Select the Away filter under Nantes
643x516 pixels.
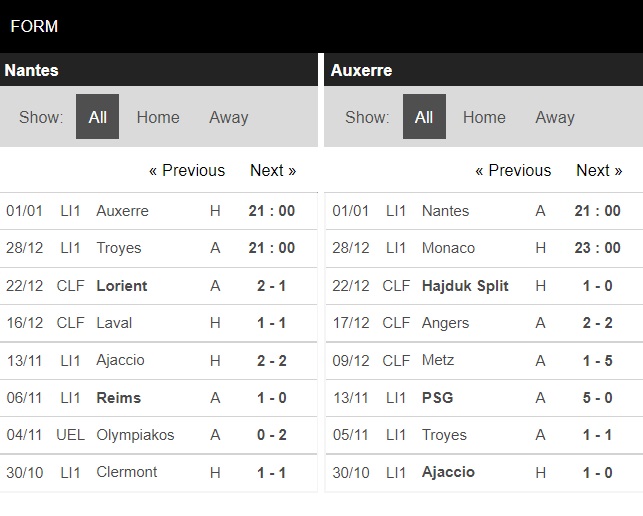tap(229, 117)
